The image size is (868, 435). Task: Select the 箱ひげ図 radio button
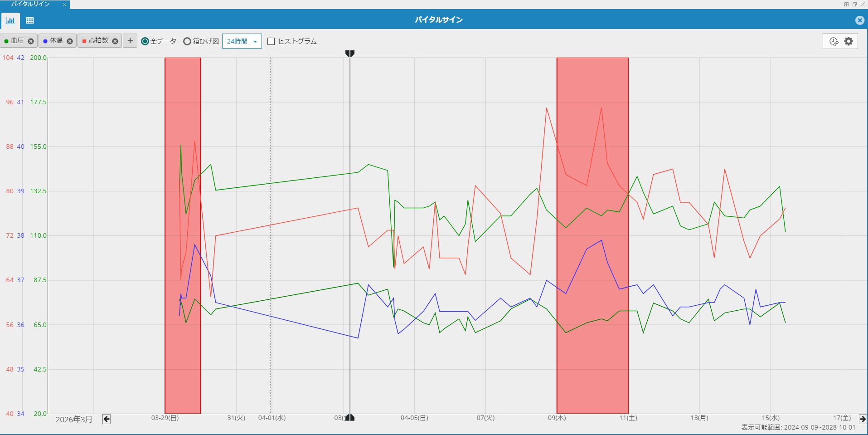[x=187, y=41]
